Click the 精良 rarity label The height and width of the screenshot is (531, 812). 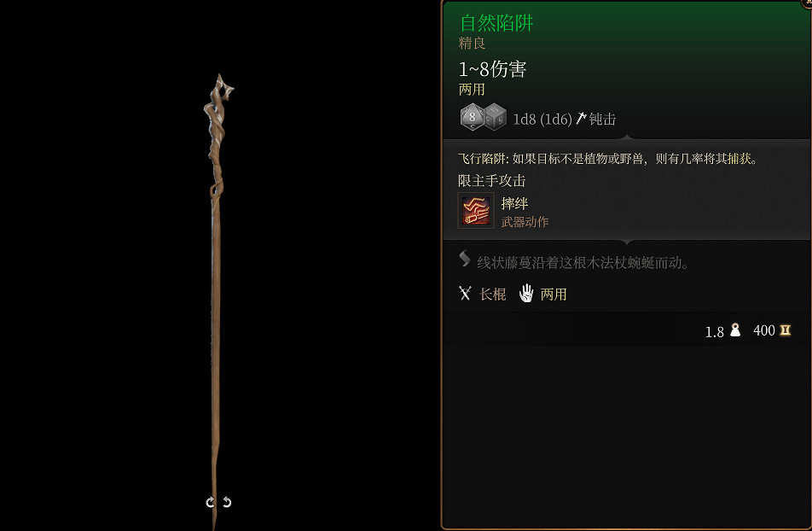click(x=472, y=43)
